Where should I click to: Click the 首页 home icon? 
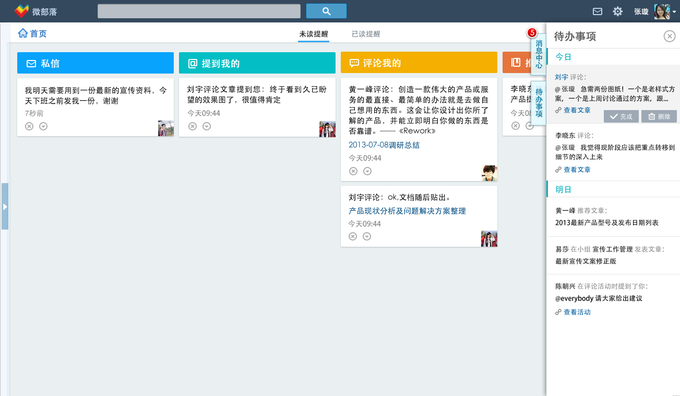(23, 33)
